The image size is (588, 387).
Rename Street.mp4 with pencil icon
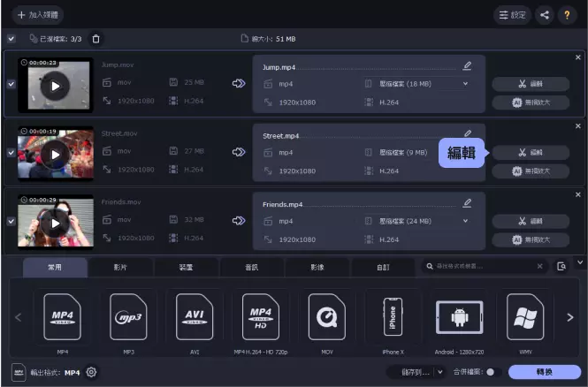pyautogui.click(x=468, y=133)
